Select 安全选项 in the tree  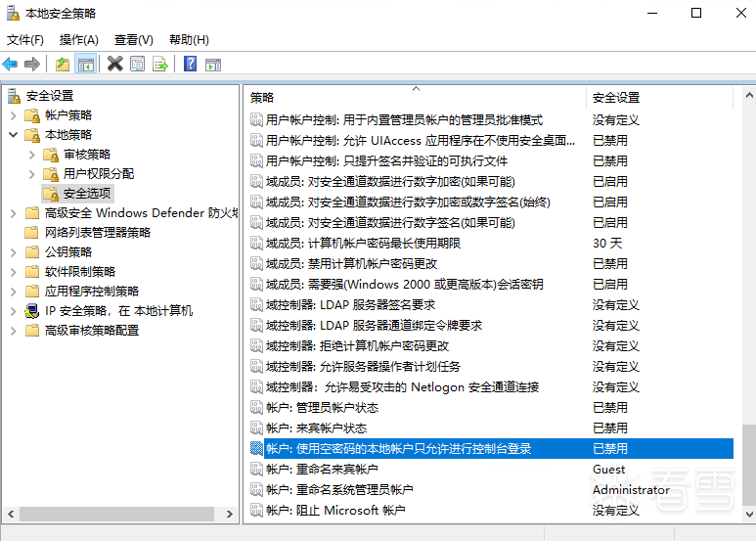(x=87, y=194)
